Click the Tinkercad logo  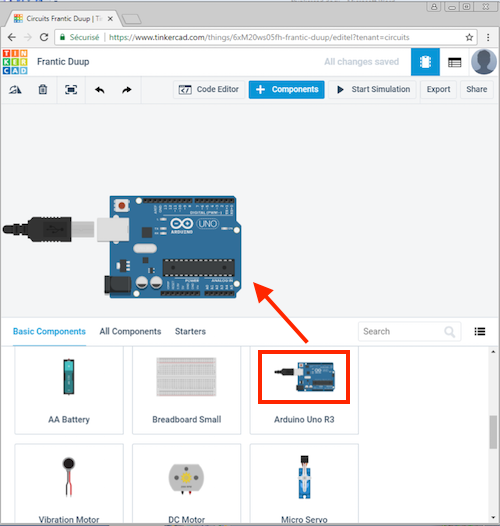(x=15, y=62)
